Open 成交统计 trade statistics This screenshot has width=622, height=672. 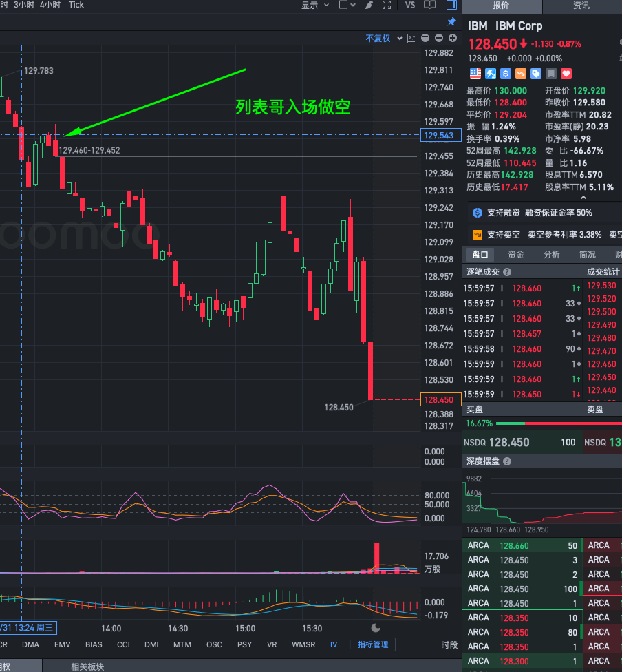pos(603,272)
